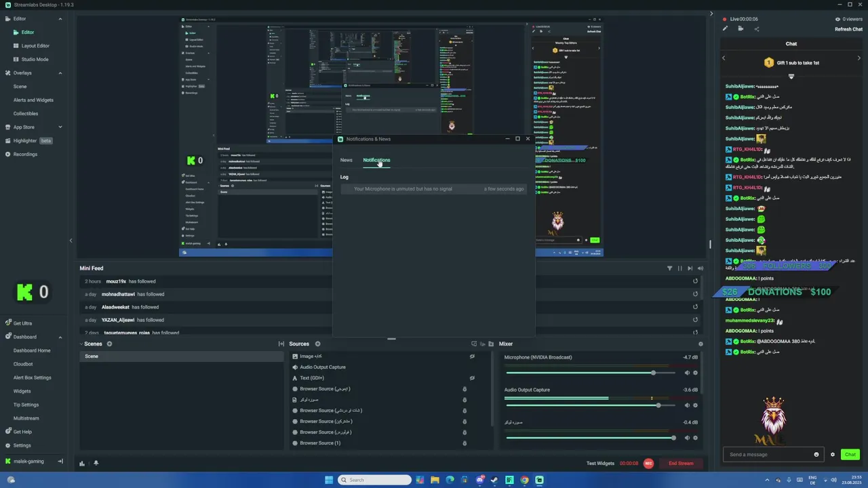Open Recordings in sidebar

tap(25, 155)
